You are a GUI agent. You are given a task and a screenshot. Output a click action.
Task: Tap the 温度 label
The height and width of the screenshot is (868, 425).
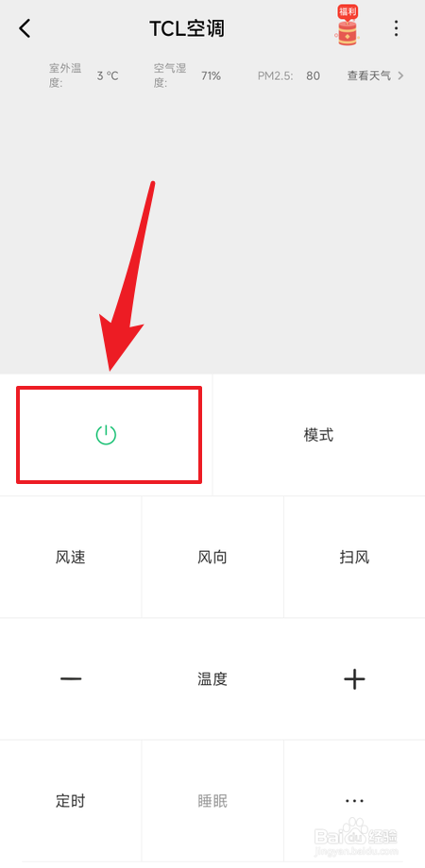pos(212,678)
